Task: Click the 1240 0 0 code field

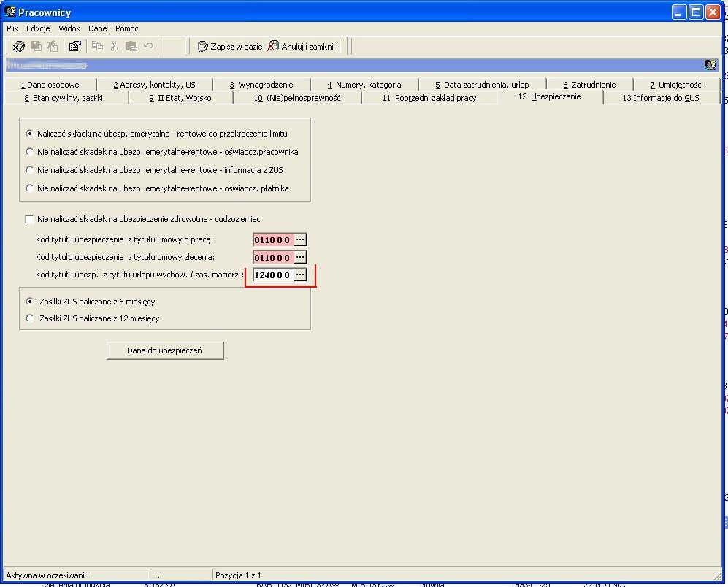Action: coord(274,275)
